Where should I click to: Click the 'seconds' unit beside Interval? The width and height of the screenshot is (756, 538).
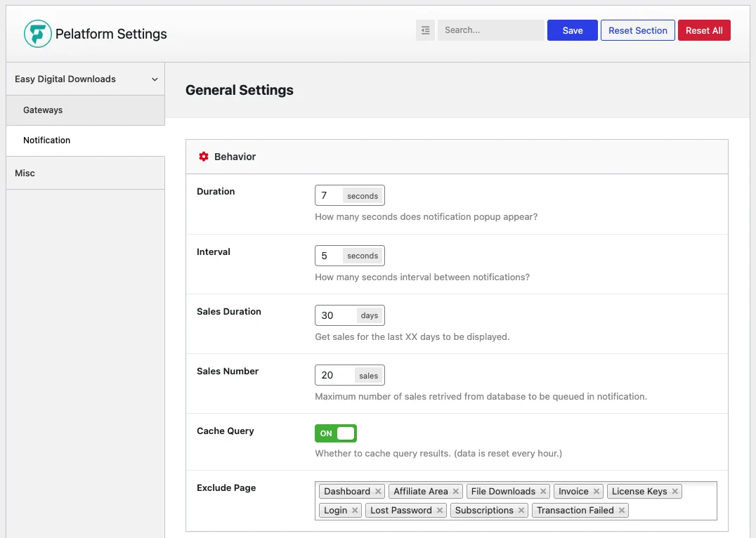[363, 256]
